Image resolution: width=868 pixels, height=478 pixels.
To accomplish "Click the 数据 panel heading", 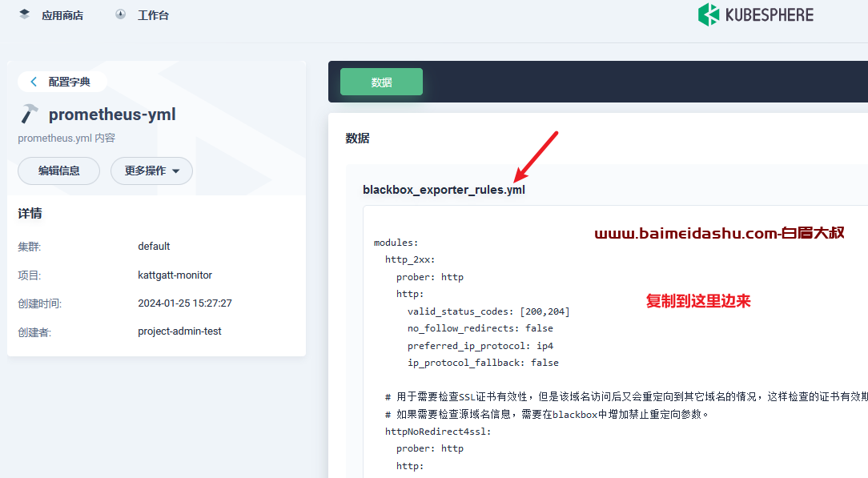I will coord(358,139).
